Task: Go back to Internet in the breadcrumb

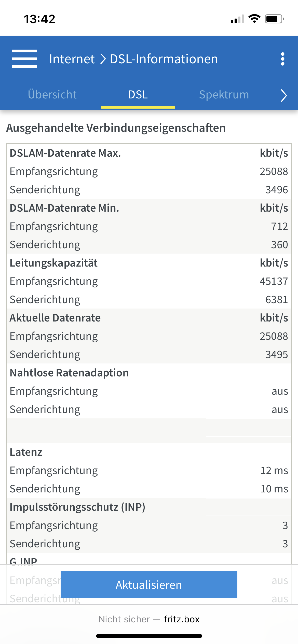Action: point(72,59)
